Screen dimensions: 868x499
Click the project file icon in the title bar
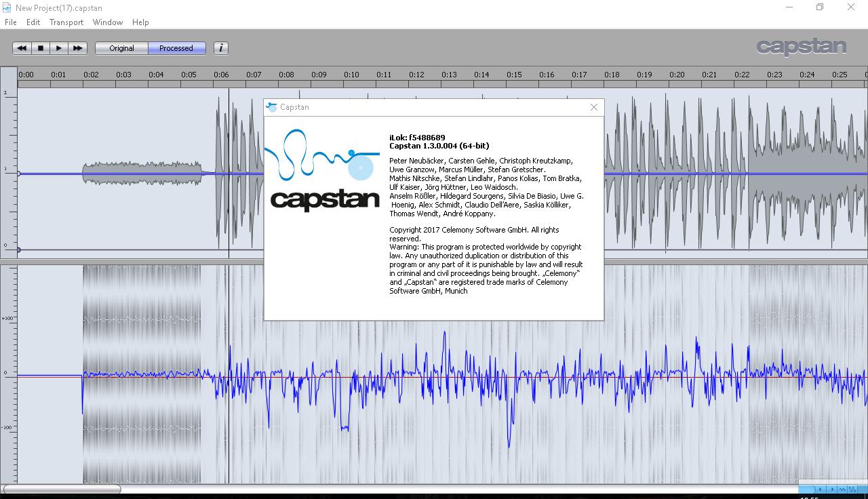(7, 8)
